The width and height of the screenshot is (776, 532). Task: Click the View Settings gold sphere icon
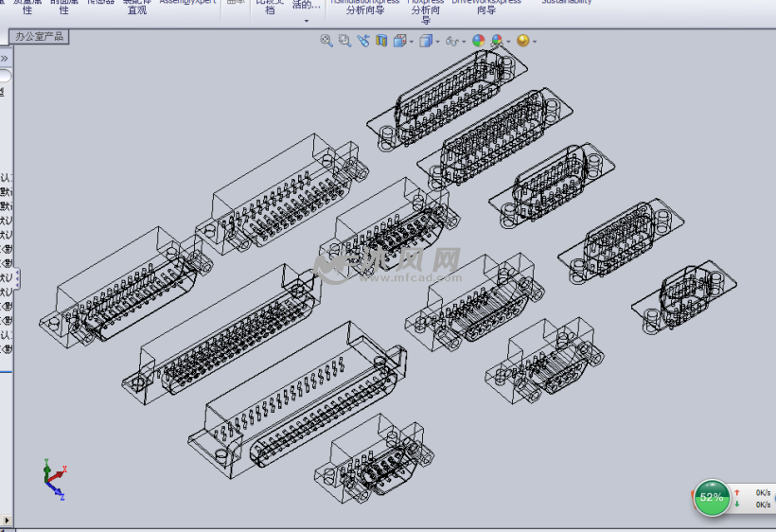522,41
